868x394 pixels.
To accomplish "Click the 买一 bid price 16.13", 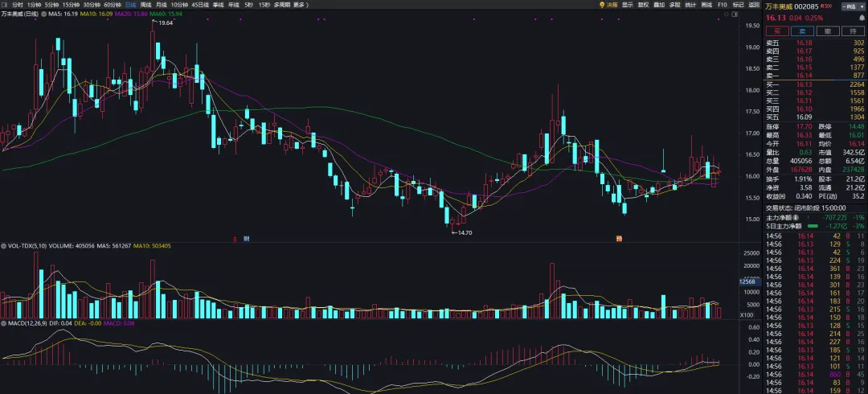I will (804, 84).
